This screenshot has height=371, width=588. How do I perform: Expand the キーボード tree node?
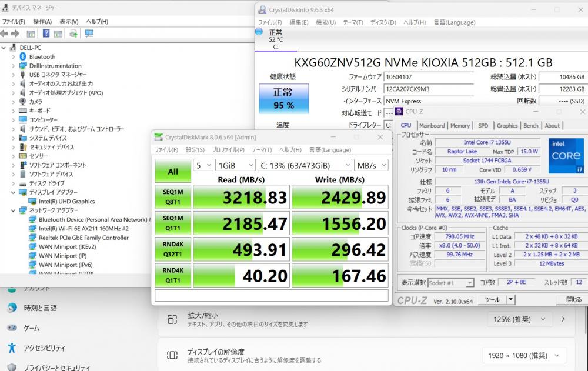[x=14, y=111]
